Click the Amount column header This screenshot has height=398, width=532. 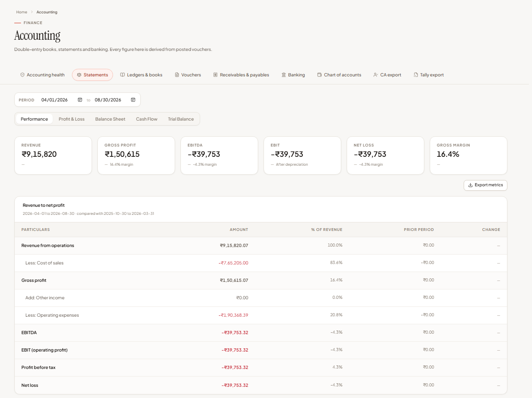point(239,230)
